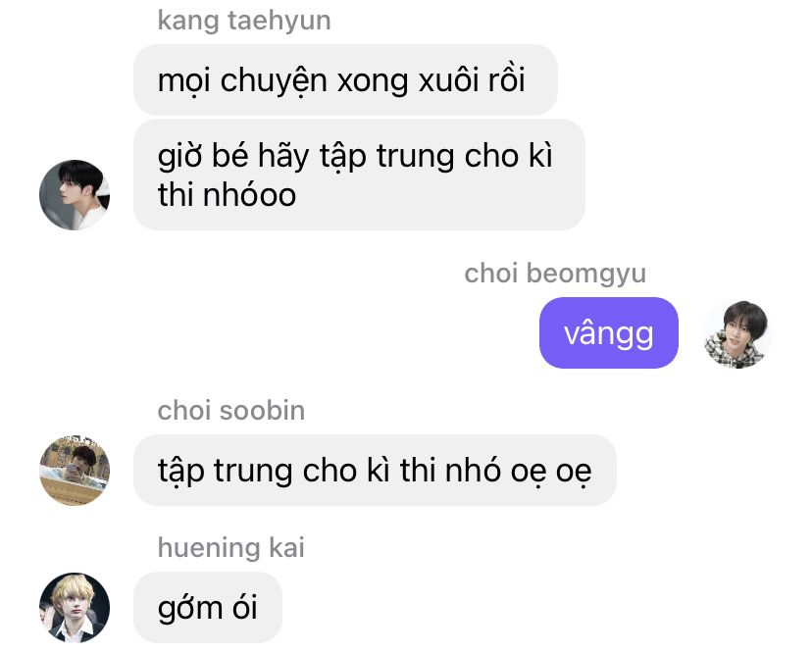The width and height of the screenshot is (812, 653).
Task: Tap soobin's 'tập trung cho kì thi' message
Action: (x=375, y=471)
